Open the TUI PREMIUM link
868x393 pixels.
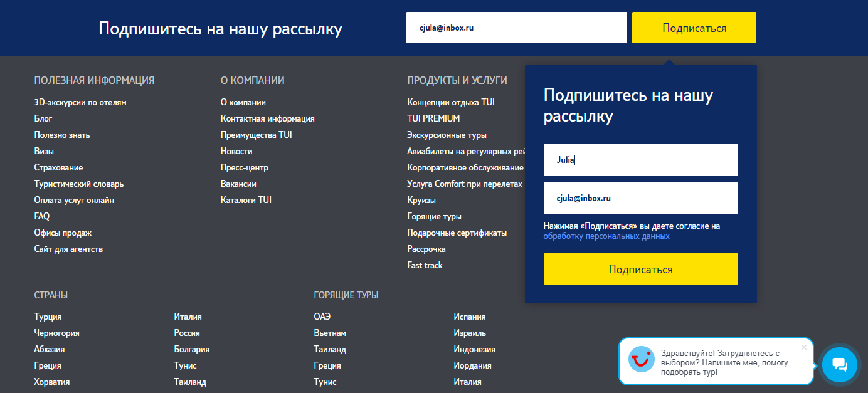click(433, 118)
